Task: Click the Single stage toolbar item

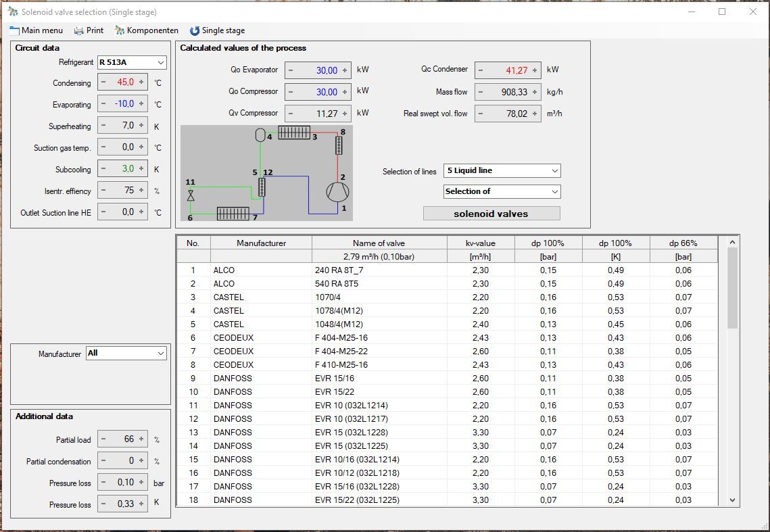Action: tap(217, 30)
